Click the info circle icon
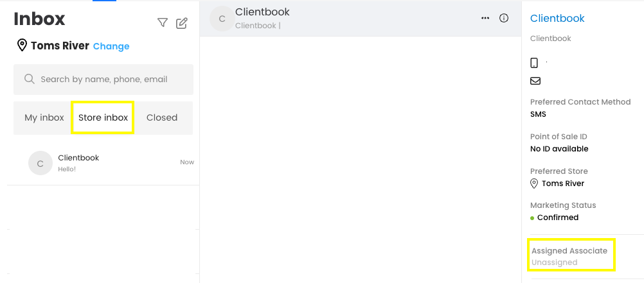644x283 pixels. tap(504, 18)
